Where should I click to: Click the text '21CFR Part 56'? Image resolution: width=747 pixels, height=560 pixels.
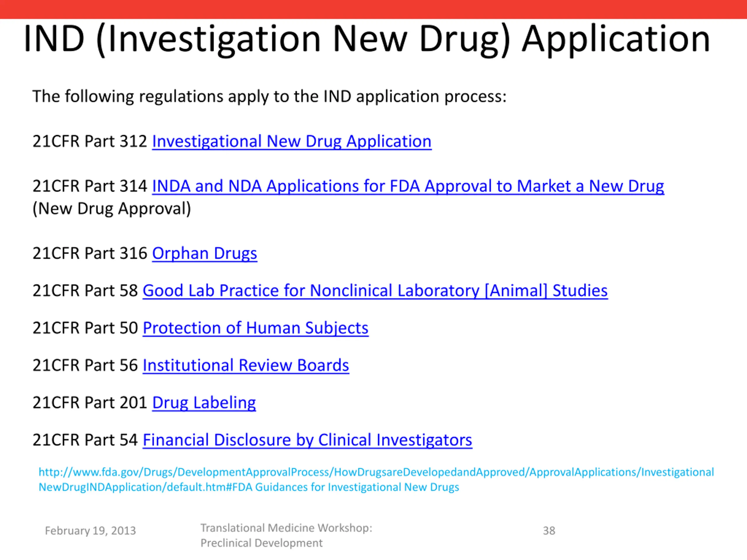click(x=85, y=365)
